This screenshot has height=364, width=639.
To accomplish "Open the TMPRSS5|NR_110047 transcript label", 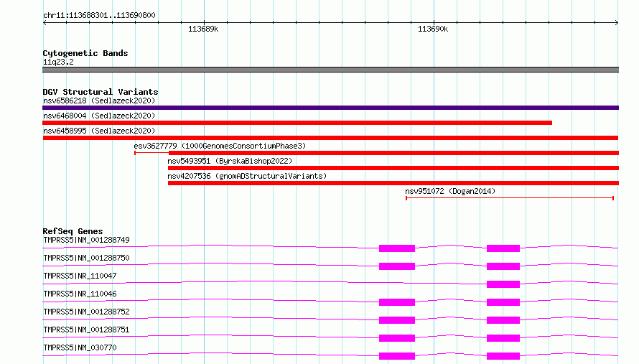I will (80, 276).
